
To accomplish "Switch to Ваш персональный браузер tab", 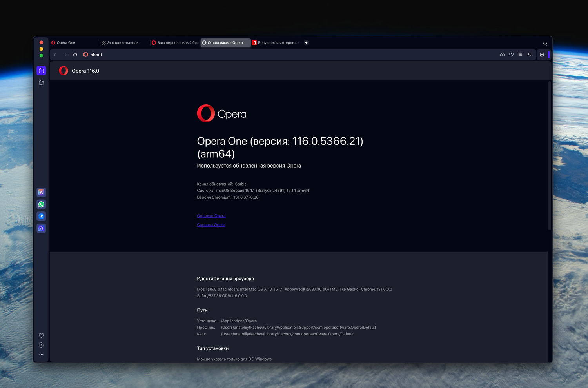I will [x=175, y=43].
